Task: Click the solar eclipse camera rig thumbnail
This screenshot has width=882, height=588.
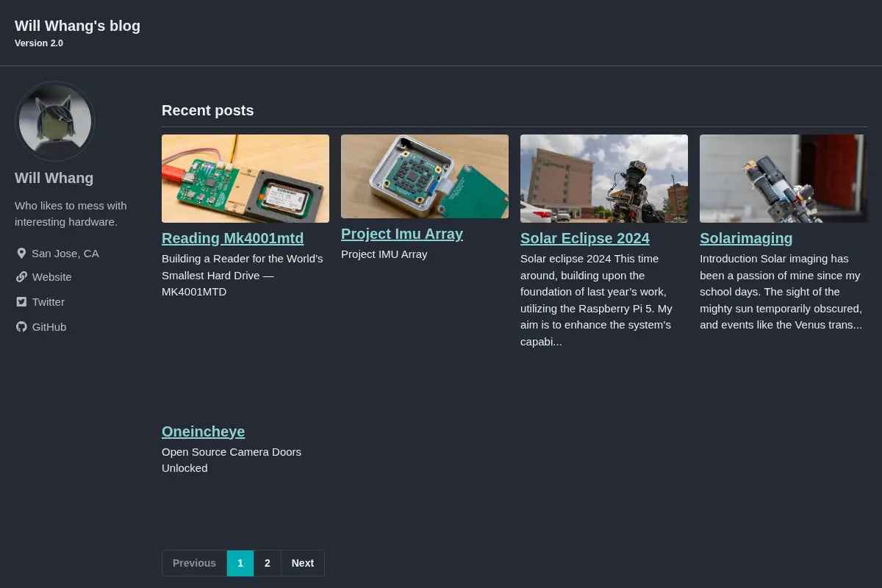Action: pos(604,179)
